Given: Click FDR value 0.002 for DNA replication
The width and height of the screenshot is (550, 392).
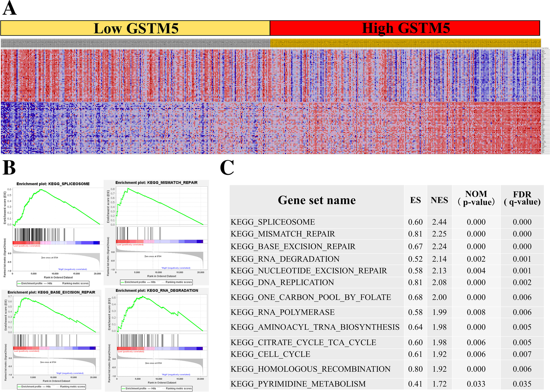Looking at the screenshot, I should point(522,283).
